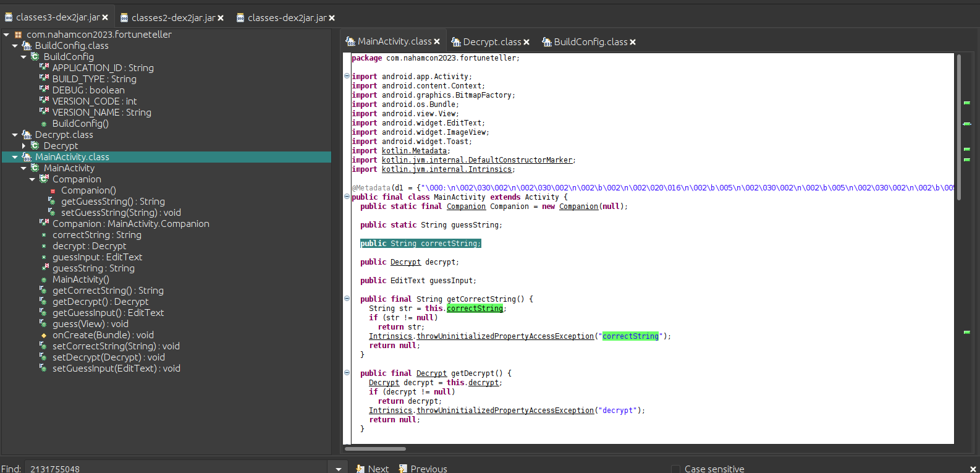Click the field icon beside VERSION_CODE : int

44,101
